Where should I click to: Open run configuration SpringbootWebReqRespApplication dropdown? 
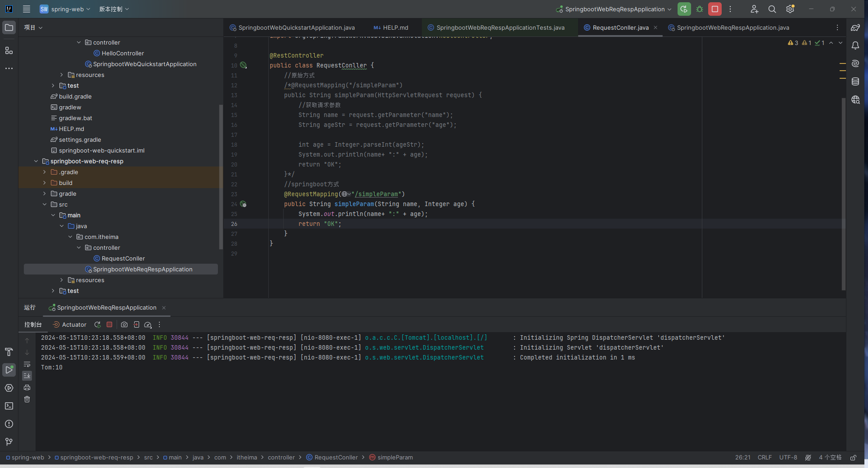pos(614,9)
